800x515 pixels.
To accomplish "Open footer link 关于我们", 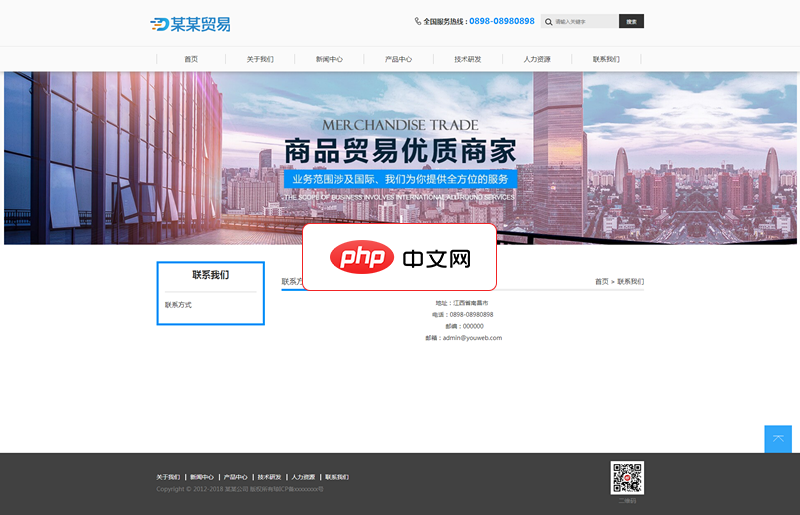I will pos(168,477).
